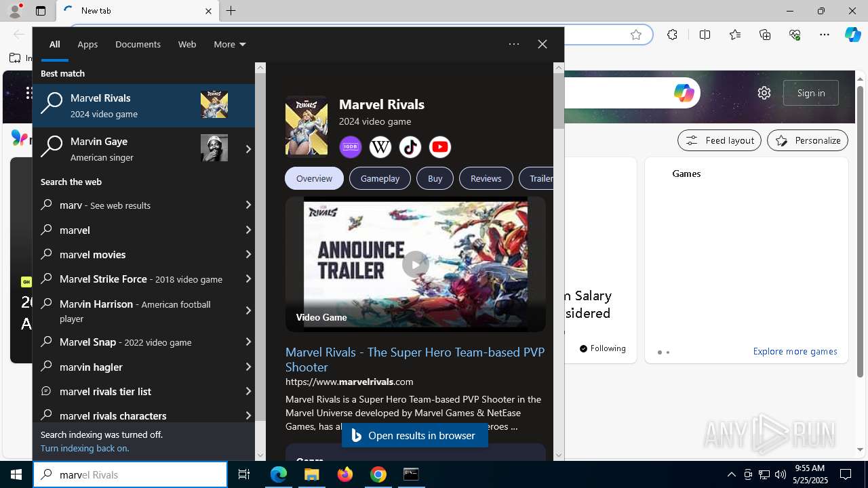Select the Buy pill tab
Screen dimensions: 868x488
point(435,178)
